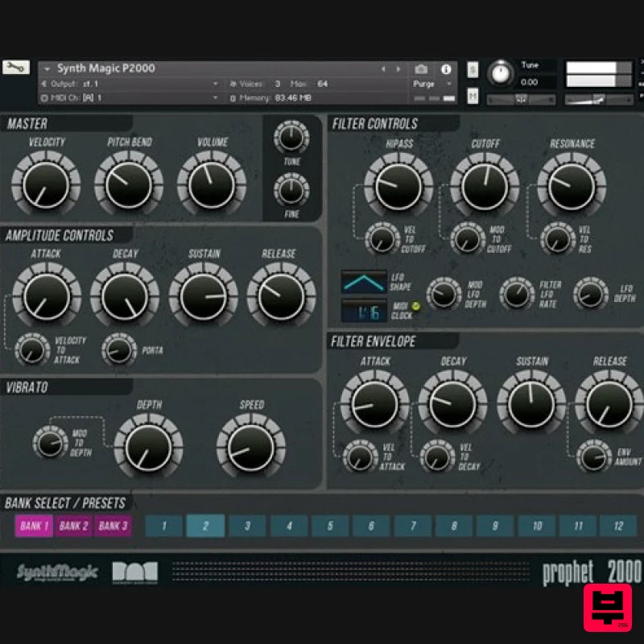
Task: Click the Filter Envelope Decay knob
Action: point(452,404)
